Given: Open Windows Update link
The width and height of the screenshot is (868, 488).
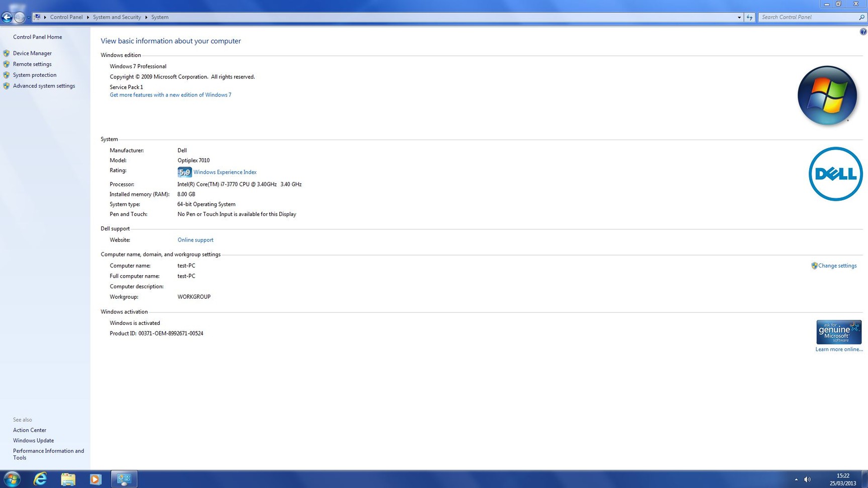Looking at the screenshot, I should tap(33, 441).
